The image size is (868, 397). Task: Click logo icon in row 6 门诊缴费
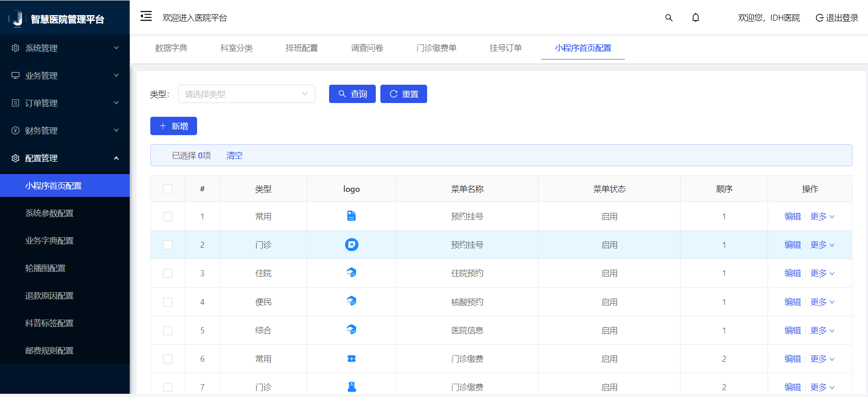pyautogui.click(x=352, y=359)
